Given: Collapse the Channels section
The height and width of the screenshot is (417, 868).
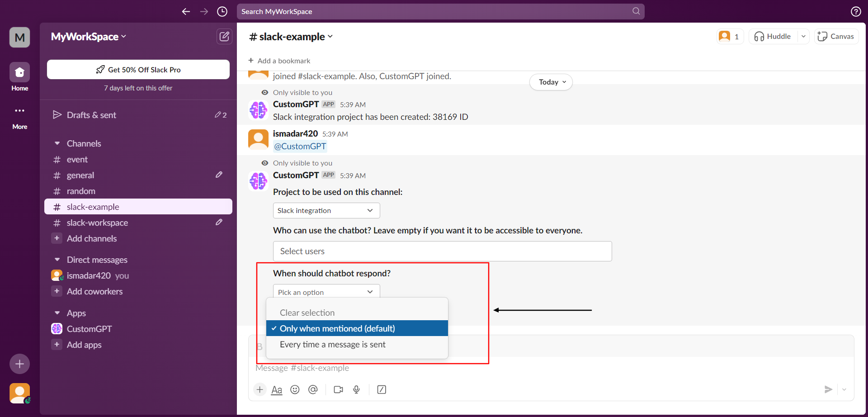Looking at the screenshot, I should point(57,143).
